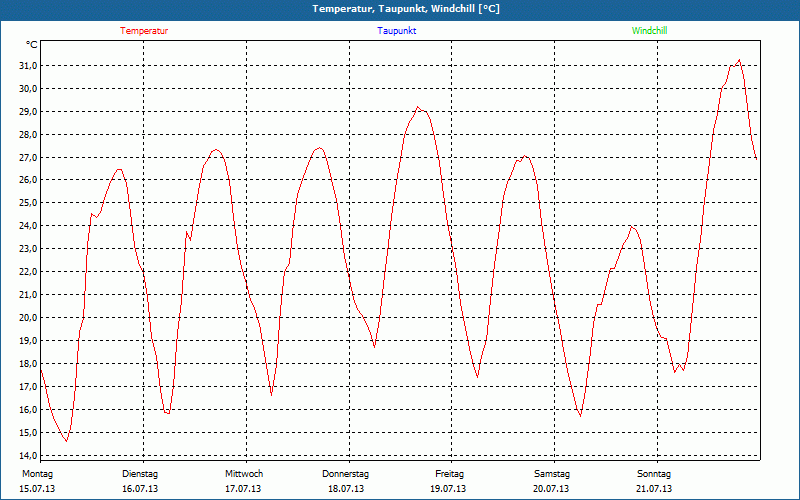The height and width of the screenshot is (500, 800).
Task: Select the 19,0 y-axis value
Action: [28, 341]
